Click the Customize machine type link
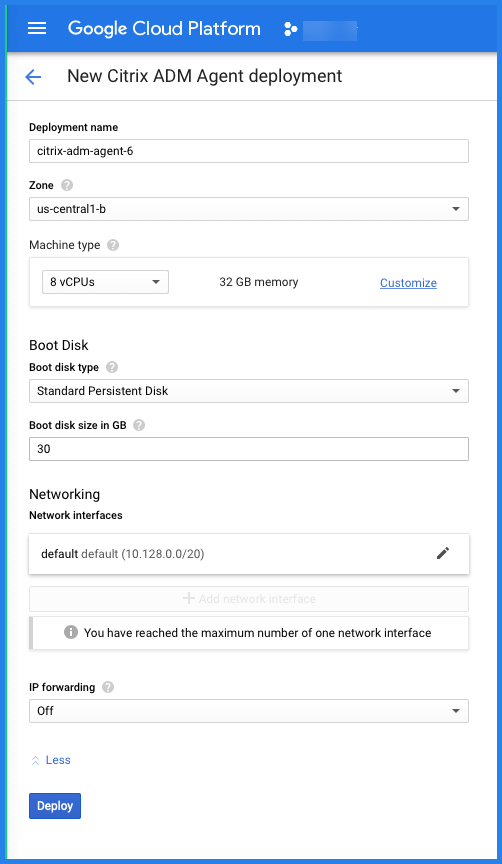 [x=408, y=283]
